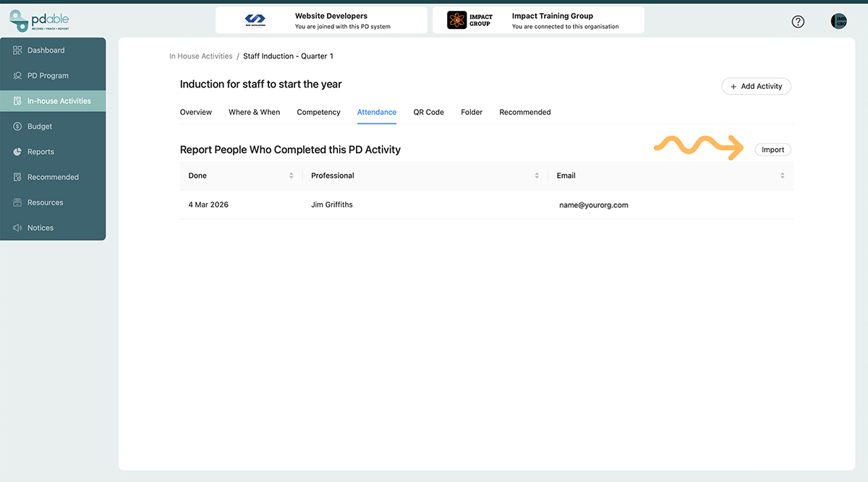The image size is (868, 482).
Task: Click the Resources sidebar icon
Action: point(17,202)
